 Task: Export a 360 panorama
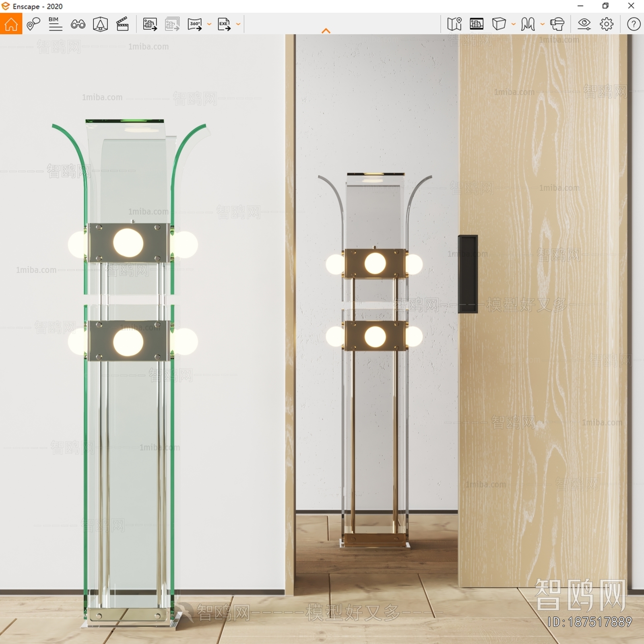point(195,24)
